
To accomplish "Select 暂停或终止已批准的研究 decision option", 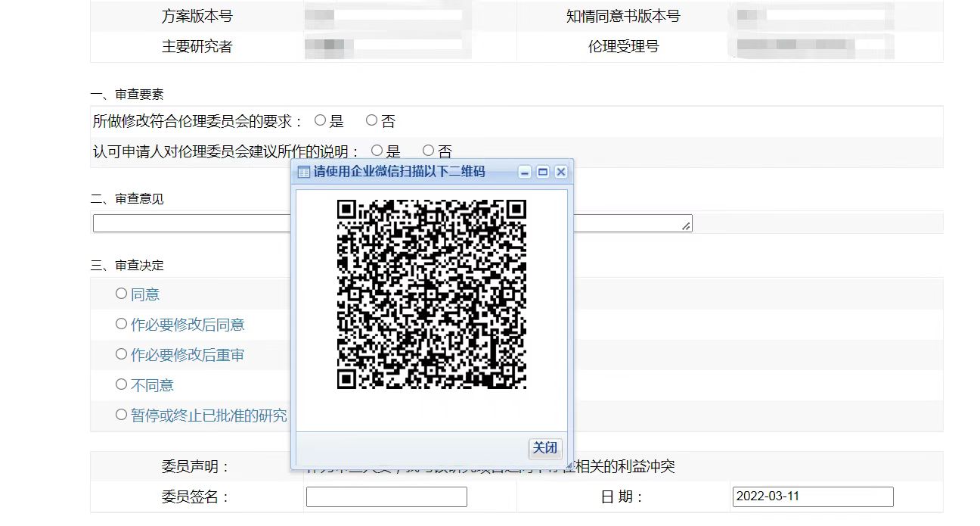I will coord(121,415).
